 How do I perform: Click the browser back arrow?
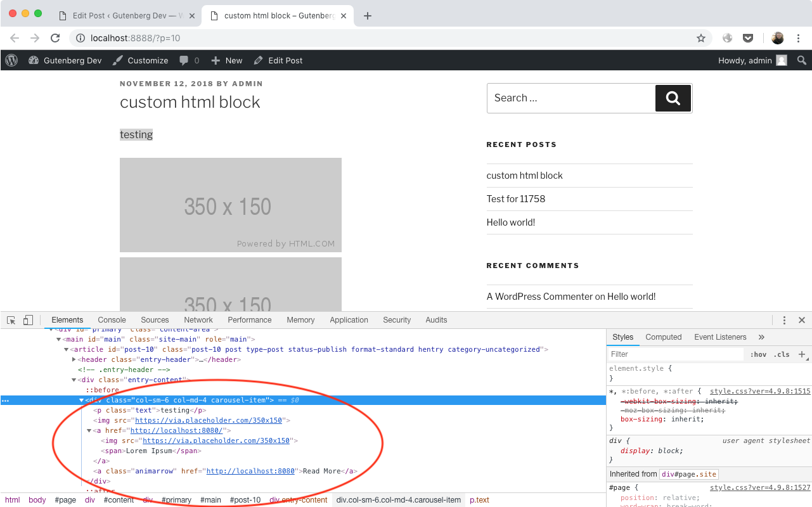pos(15,38)
